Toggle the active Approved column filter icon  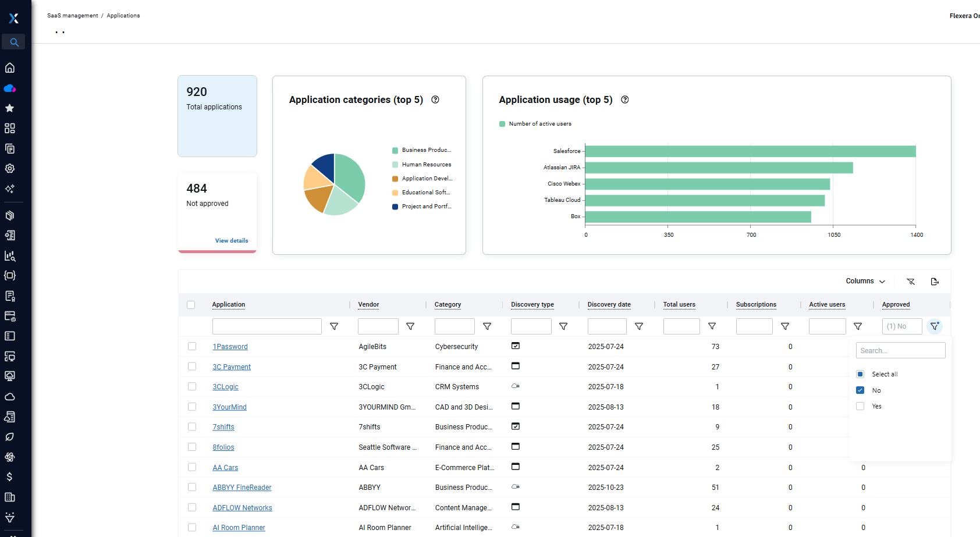pos(935,326)
